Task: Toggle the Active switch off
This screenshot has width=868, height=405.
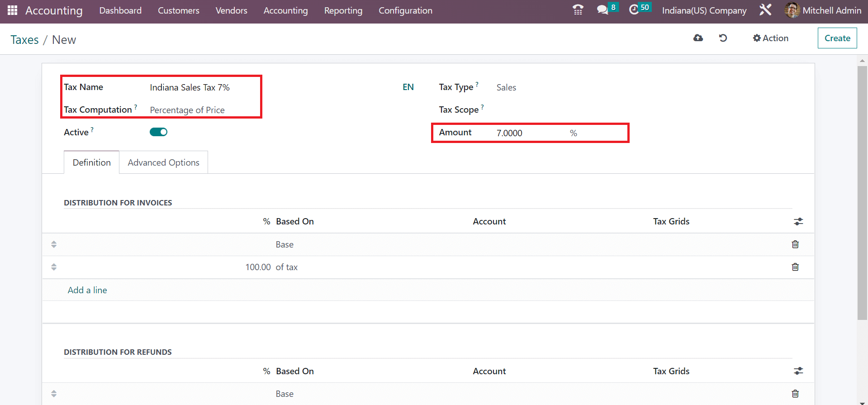Action: pos(158,132)
